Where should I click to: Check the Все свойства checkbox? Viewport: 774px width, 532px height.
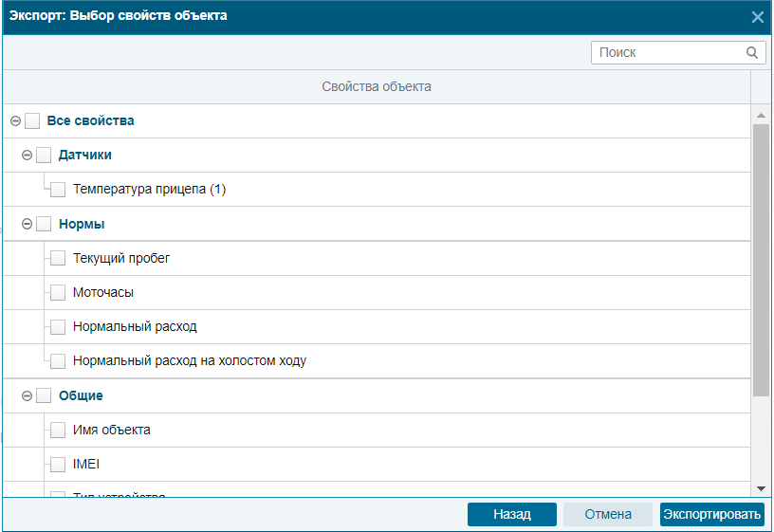coord(32,121)
